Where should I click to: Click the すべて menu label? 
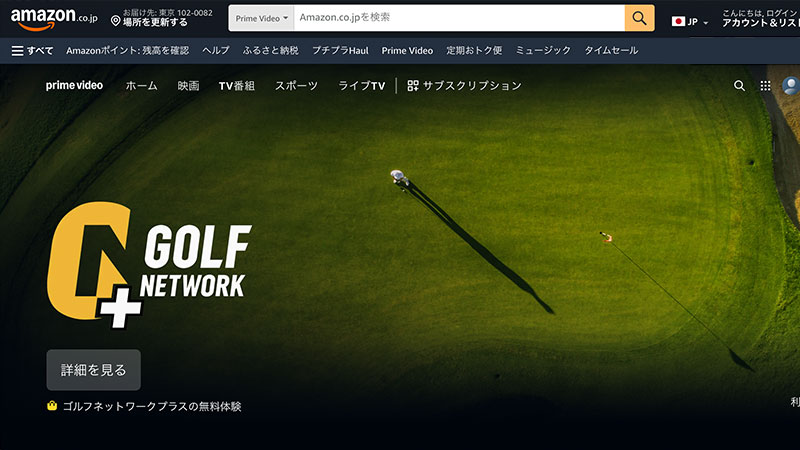click(40, 51)
